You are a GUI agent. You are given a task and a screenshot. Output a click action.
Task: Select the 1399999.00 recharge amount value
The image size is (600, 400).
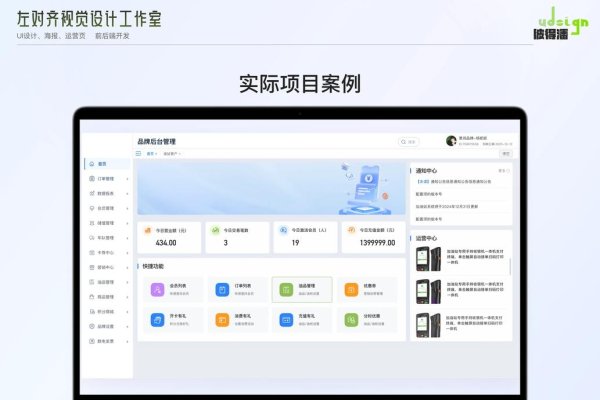377,243
